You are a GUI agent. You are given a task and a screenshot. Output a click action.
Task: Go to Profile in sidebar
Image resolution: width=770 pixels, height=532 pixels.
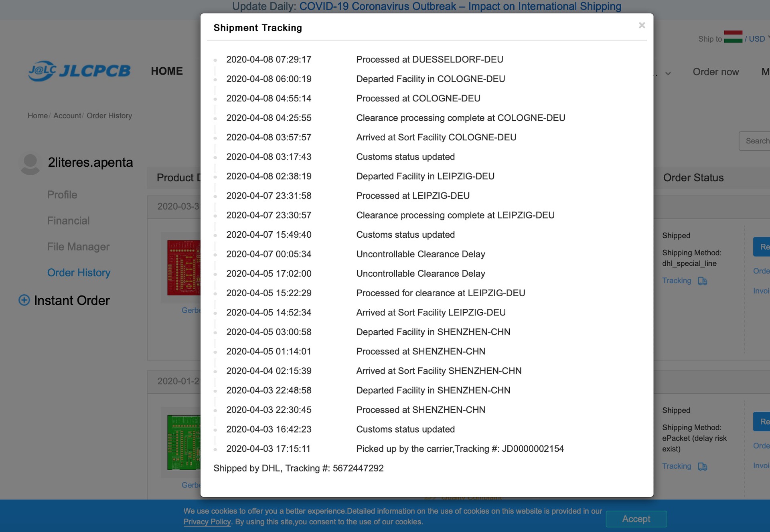tap(62, 195)
